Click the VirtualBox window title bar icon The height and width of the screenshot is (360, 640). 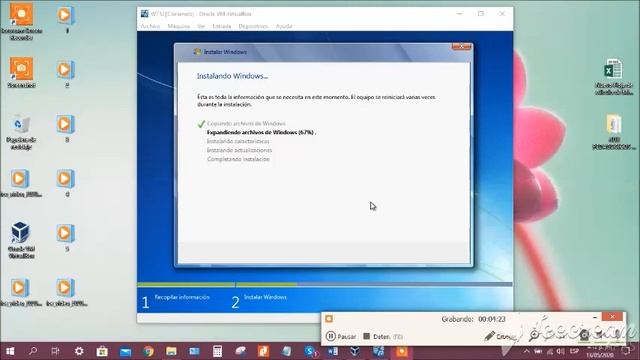tap(144, 13)
